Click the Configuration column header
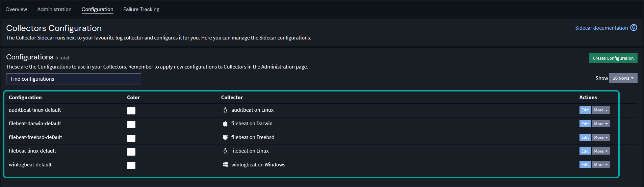 pos(25,98)
